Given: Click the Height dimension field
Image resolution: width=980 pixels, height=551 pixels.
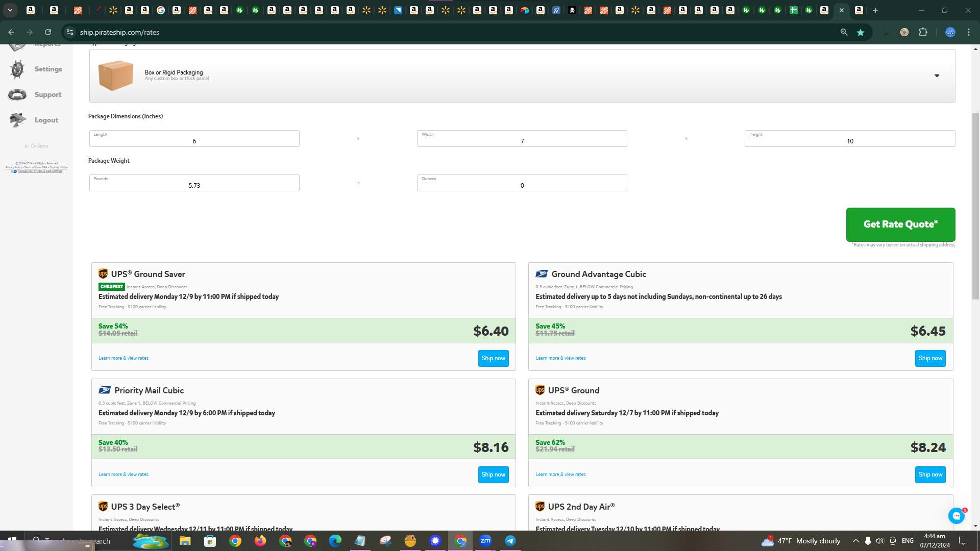Looking at the screenshot, I should tap(850, 139).
